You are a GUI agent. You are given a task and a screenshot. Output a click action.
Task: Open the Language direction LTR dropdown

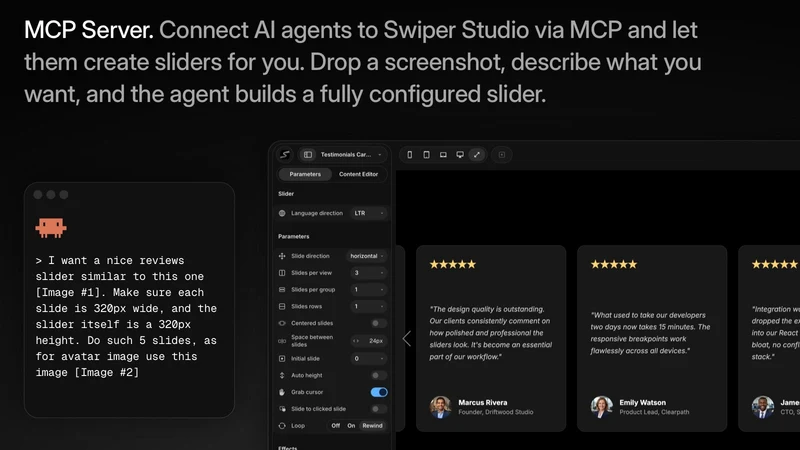click(368, 213)
